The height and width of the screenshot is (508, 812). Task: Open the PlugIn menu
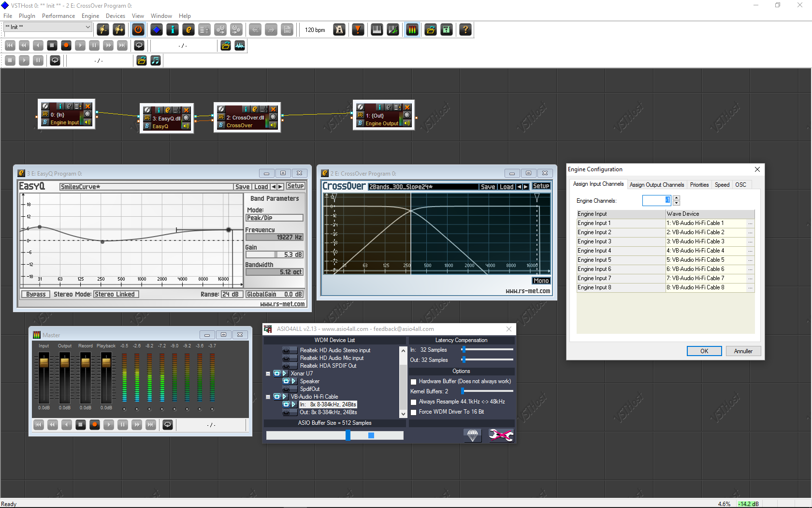click(27, 16)
